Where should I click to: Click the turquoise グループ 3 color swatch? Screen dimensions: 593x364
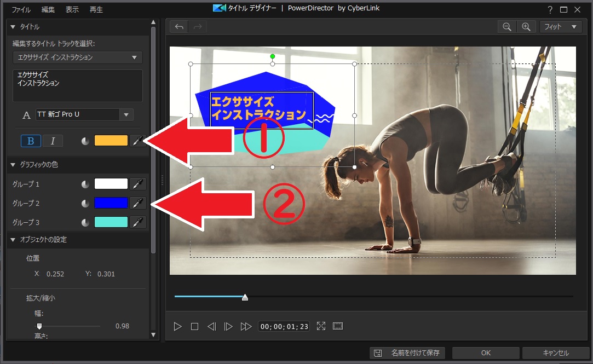pos(111,222)
